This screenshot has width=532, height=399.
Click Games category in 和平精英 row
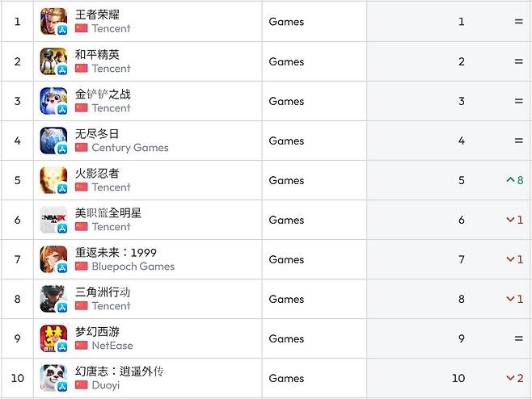click(x=286, y=61)
